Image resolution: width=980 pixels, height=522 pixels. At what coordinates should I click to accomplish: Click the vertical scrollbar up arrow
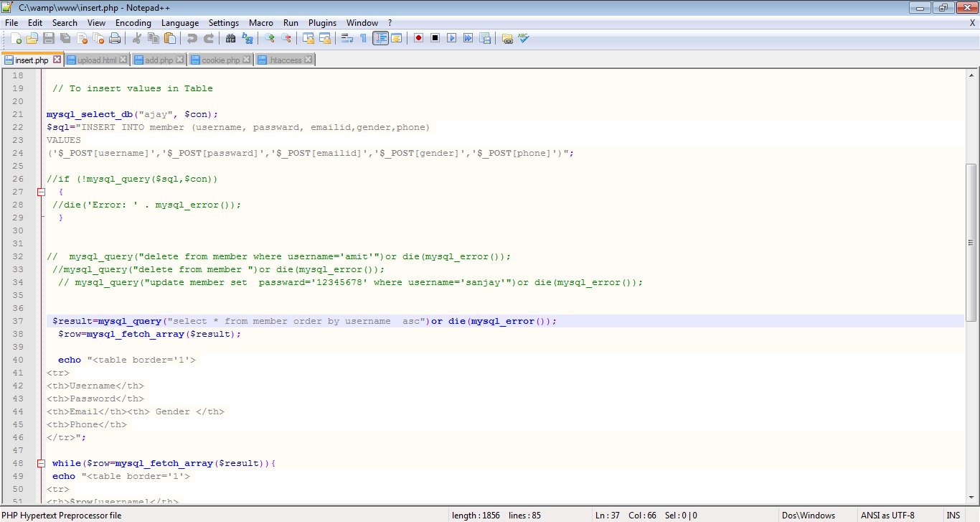click(x=972, y=75)
